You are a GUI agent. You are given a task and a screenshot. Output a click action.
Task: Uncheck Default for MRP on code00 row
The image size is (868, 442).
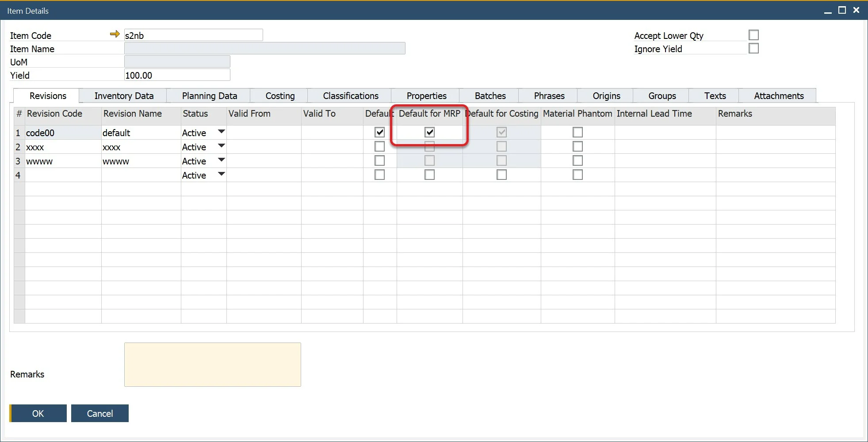click(429, 132)
